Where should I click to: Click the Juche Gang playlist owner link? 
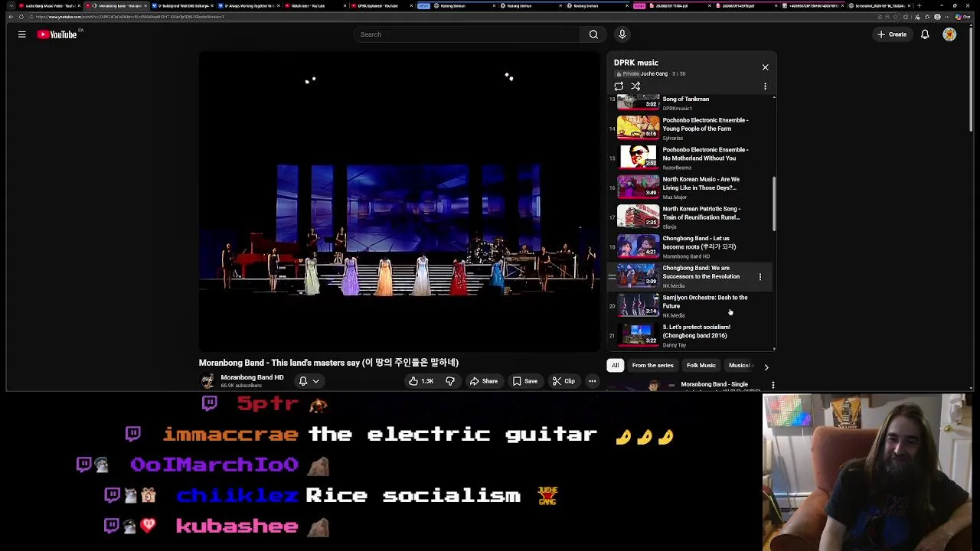pyautogui.click(x=654, y=73)
